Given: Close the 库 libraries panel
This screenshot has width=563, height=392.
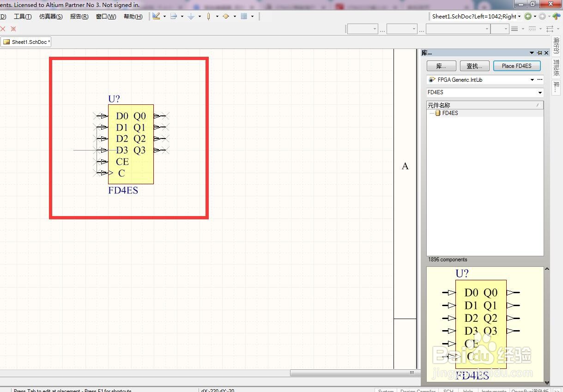Looking at the screenshot, I should (547, 53).
